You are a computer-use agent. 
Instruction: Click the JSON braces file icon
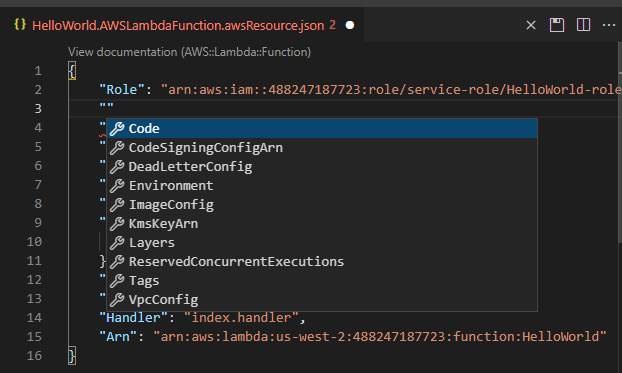point(20,25)
